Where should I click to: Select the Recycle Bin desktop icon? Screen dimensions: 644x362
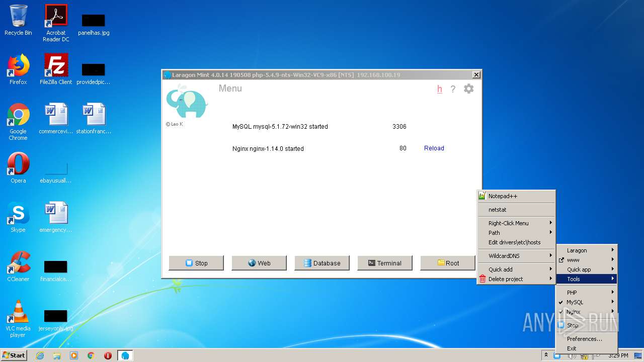tap(18, 20)
